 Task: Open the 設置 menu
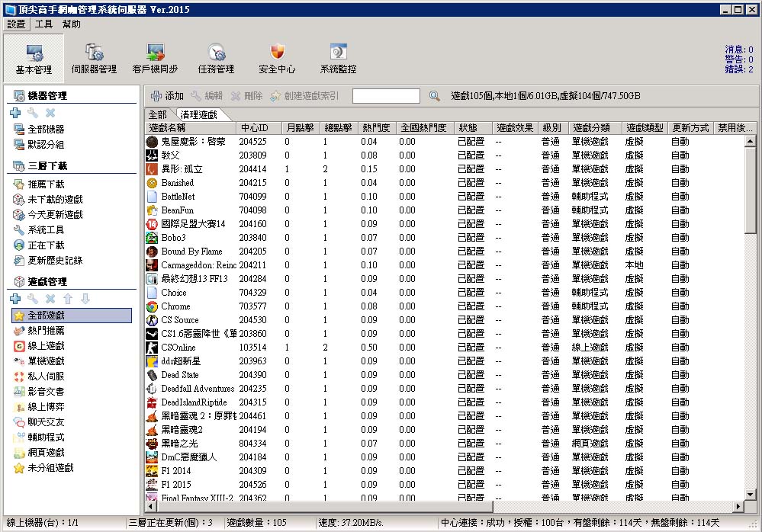click(x=16, y=24)
